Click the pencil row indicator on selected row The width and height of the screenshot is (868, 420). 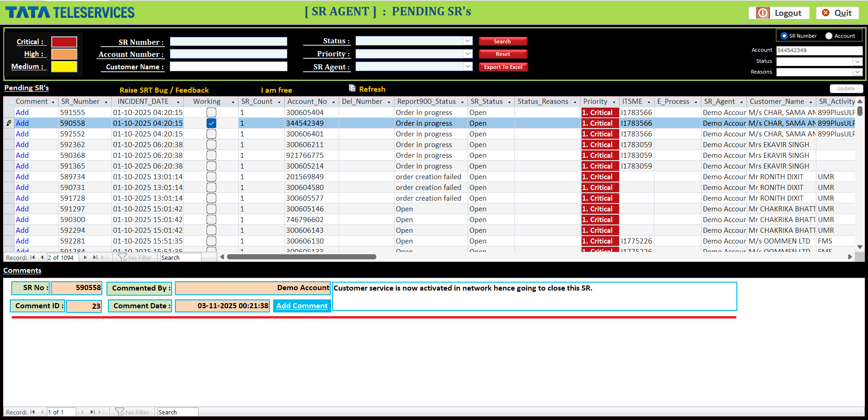point(8,123)
